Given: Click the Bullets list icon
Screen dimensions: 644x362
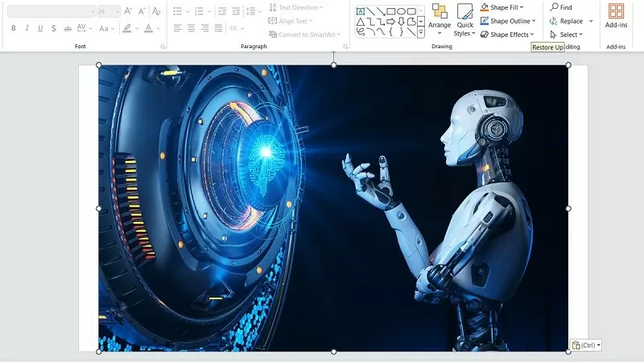Looking at the screenshot, I should (177, 11).
